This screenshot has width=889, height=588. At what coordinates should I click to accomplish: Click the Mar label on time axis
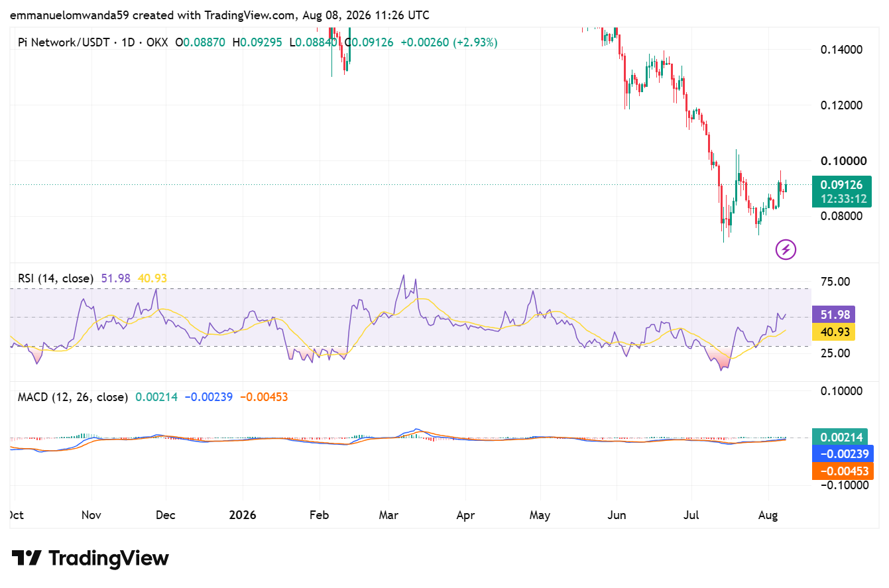tap(389, 514)
